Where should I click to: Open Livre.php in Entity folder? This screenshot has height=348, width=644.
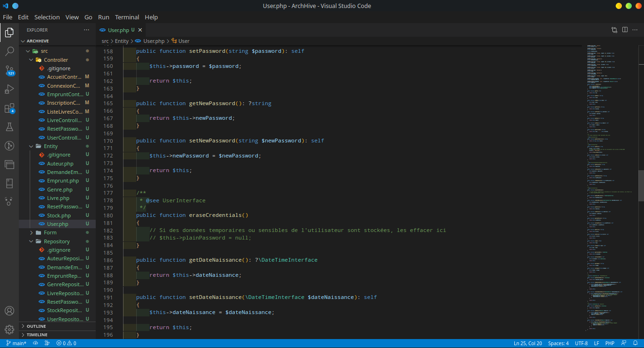(x=58, y=198)
